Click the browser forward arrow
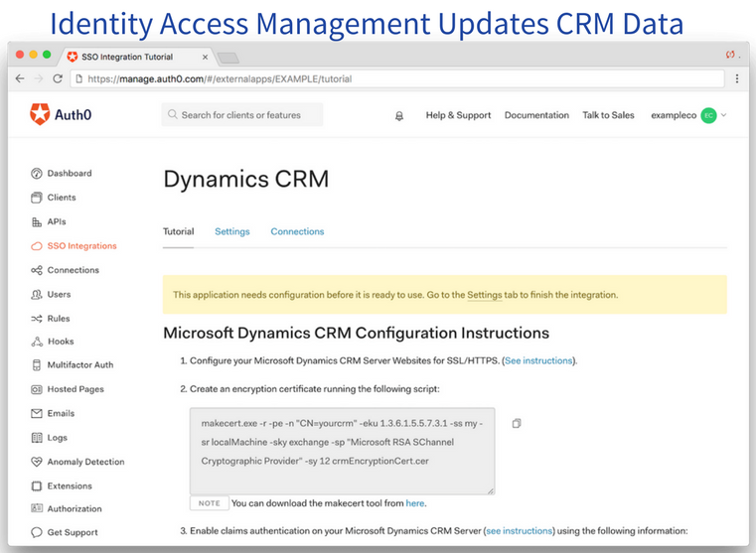 (39, 78)
